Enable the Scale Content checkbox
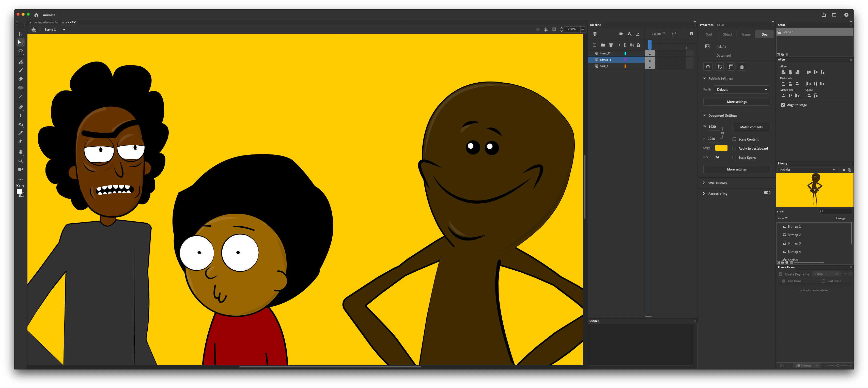The image size is (868, 388). click(x=734, y=139)
